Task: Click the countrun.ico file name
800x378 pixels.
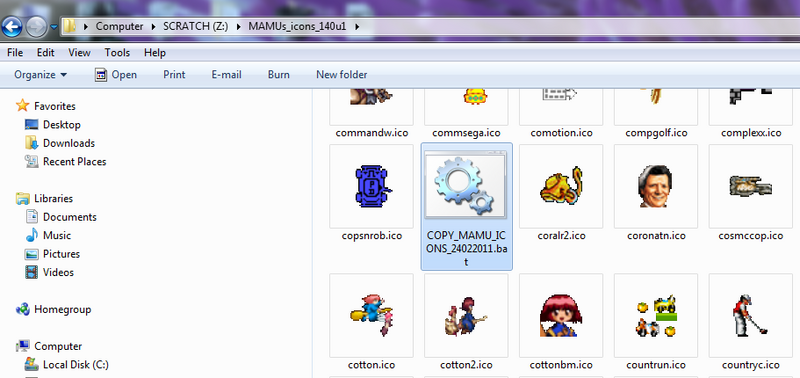Action: point(656,365)
